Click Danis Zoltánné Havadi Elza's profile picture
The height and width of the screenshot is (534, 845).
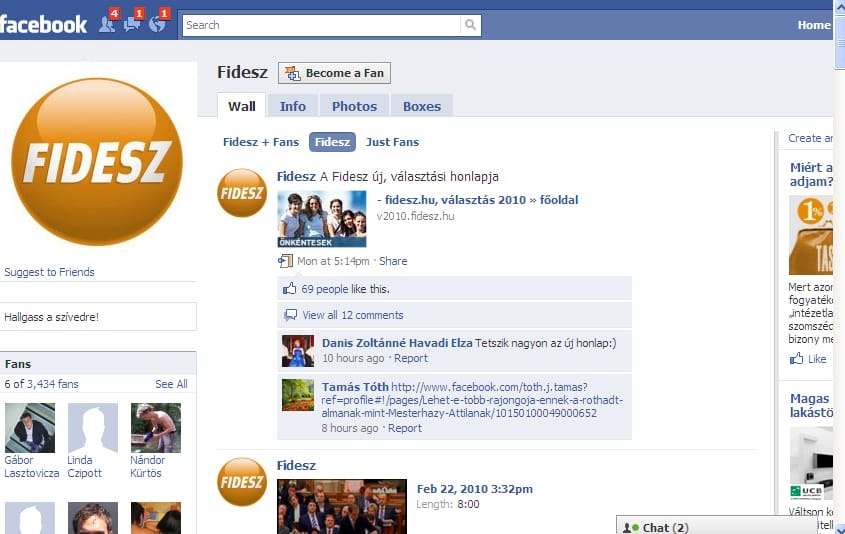[x=298, y=351]
